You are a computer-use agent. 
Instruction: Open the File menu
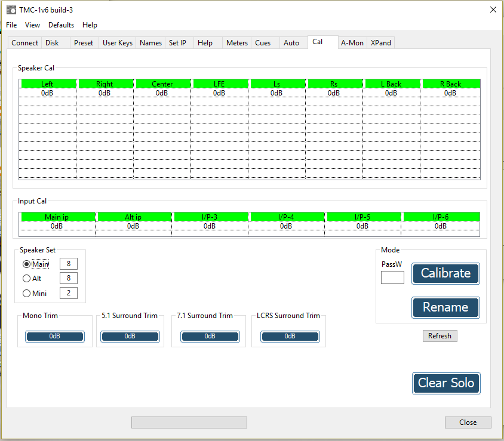[11, 25]
